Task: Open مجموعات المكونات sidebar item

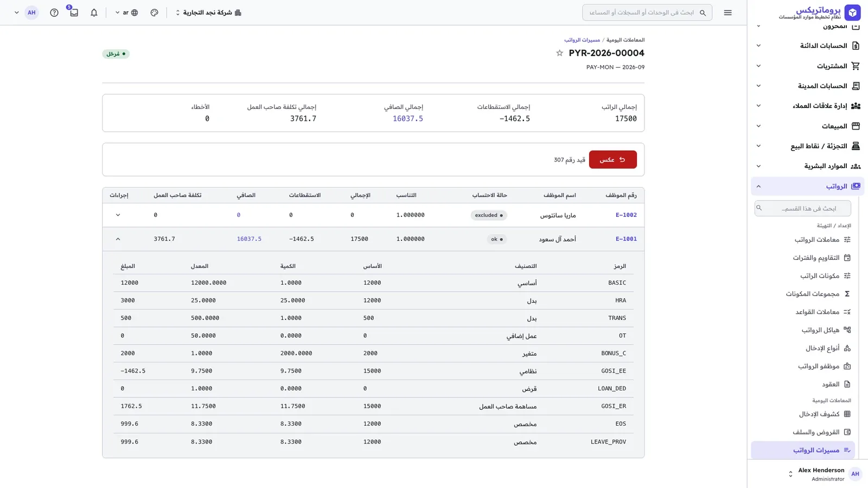Action: pyautogui.click(x=803, y=294)
